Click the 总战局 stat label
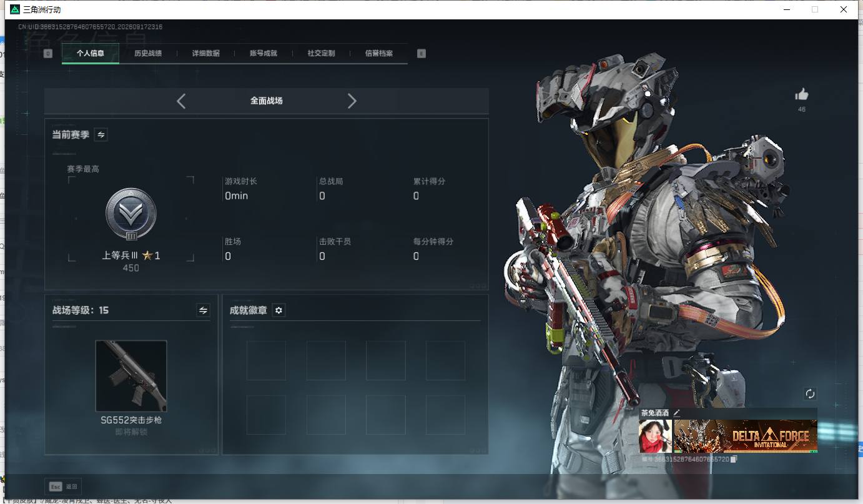The height and width of the screenshot is (504, 863). [x=331, y=181]
